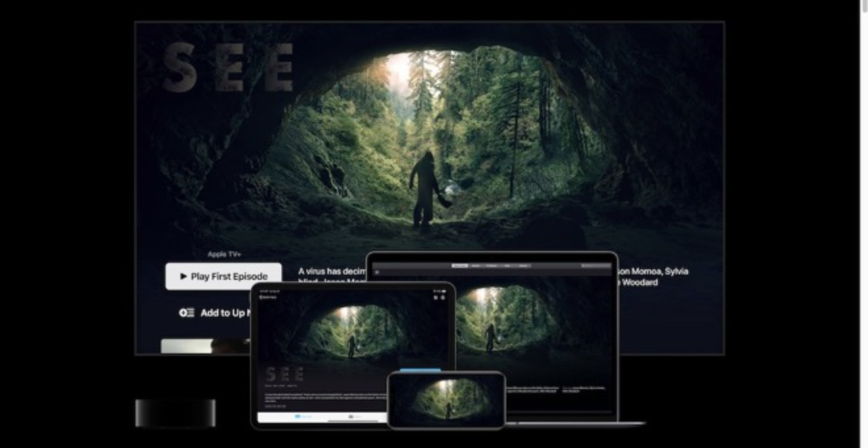Tap the left icon in the iPad's top-right corner
868x448 pixels.
(435, 298)
